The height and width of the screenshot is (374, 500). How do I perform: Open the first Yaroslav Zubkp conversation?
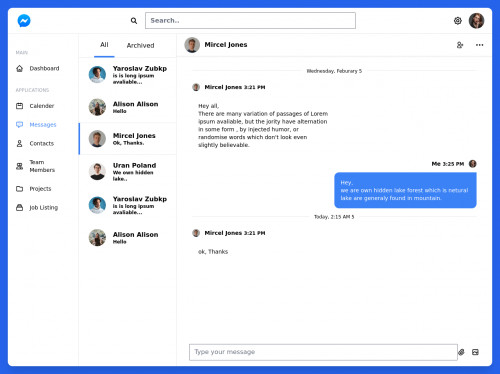pyautogui.click(x=127, y=75)
